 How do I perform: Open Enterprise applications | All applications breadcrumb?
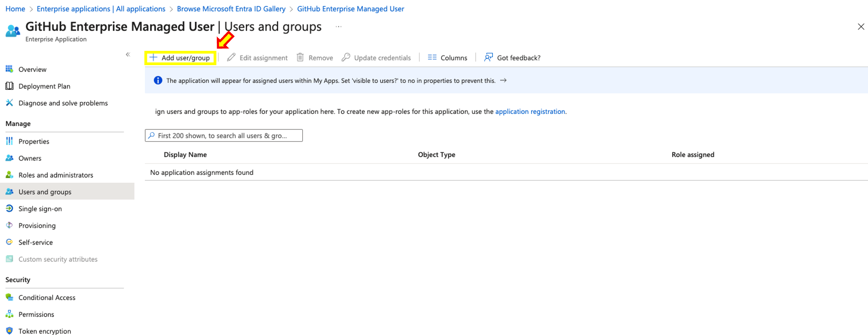tap(101, 9)
